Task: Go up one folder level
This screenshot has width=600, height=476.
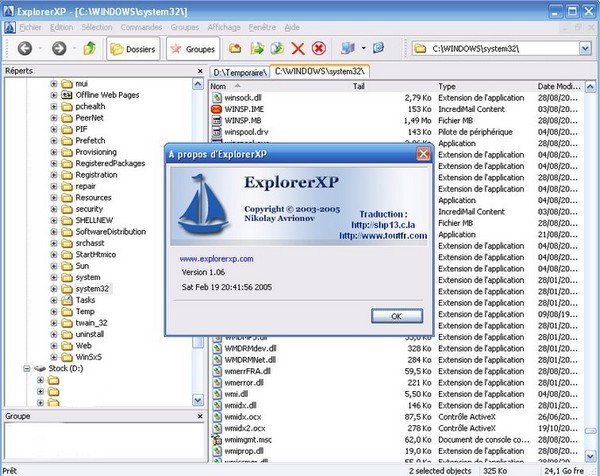Action: (x=90, y=48)
